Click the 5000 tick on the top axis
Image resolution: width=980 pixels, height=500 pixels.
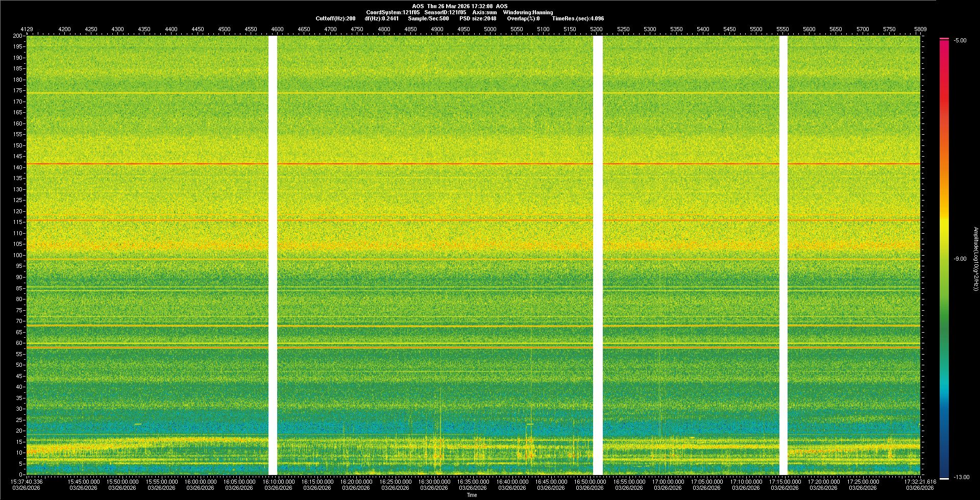pyautogui.click(x=490, y=29)
